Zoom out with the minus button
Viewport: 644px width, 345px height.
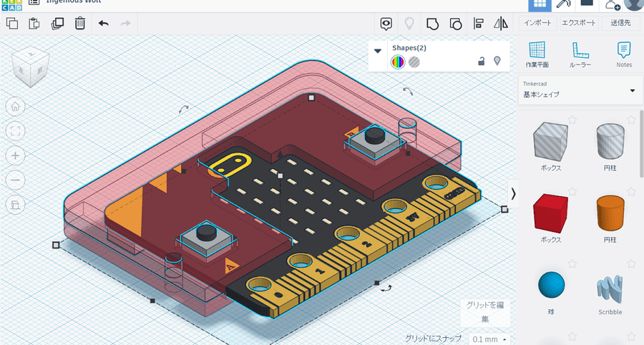click(15, 180)
